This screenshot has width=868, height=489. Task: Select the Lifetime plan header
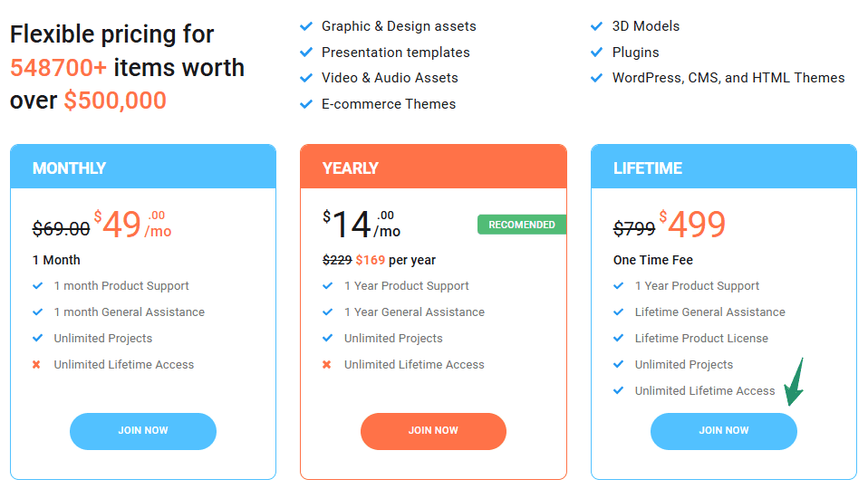[723, 168]
